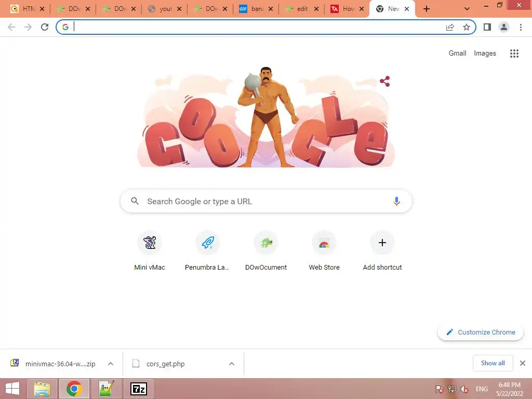Open the Mini vMac shortcut
Viewport: 532px width, 399px height.
click(x=150, y=251)
